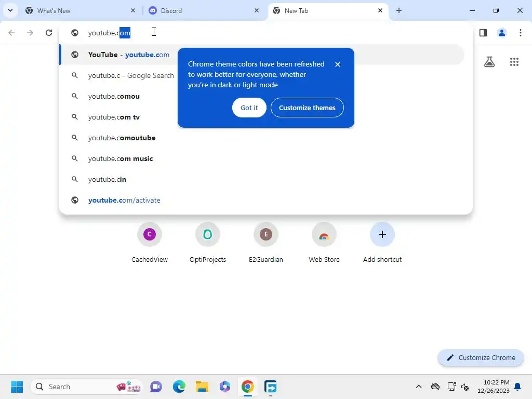Open the E2Guardian shortcut
The width and height of the screenshot is (532, 399).
coord(265,242)
